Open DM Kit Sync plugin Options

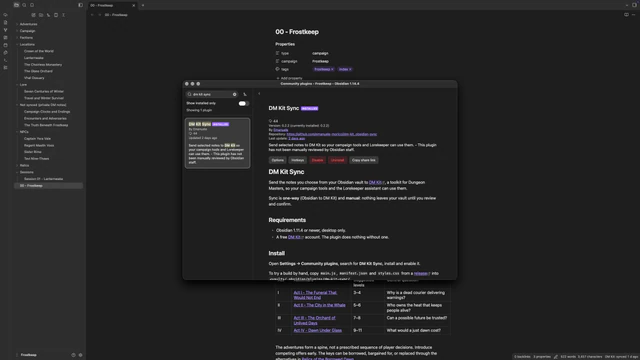(x=278, y=160)
